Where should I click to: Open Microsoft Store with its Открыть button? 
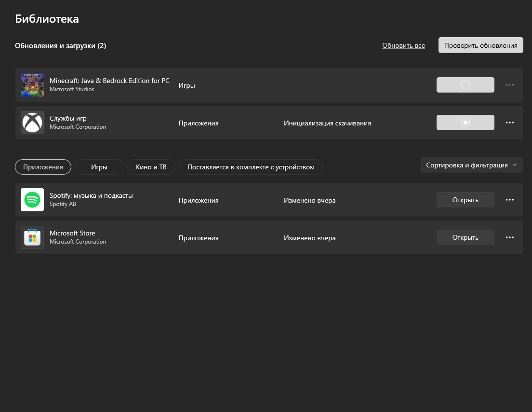[465, 237]
